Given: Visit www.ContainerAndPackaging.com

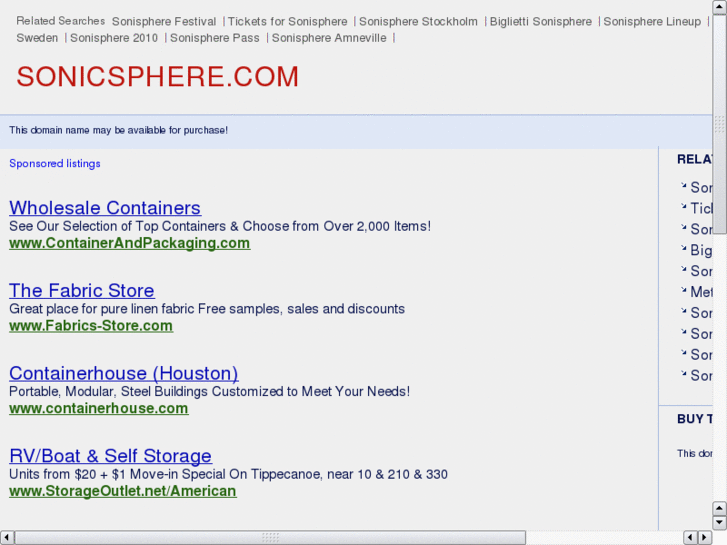Looking at the screenshot, I should click(130, 243).
